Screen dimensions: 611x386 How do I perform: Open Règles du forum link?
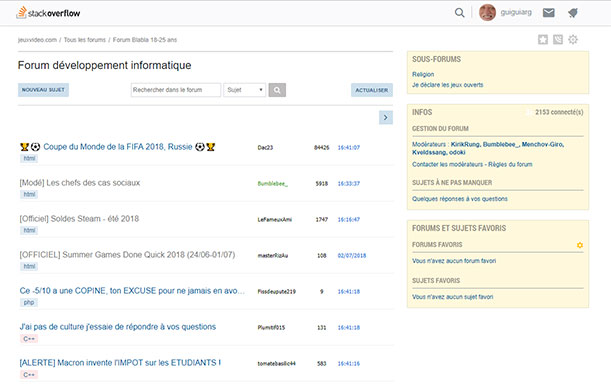pyautogui.click(x=510, y=164)
